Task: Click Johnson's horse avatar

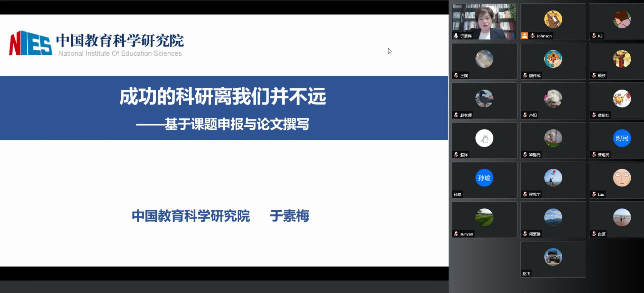Action: [x=553, y=19]
